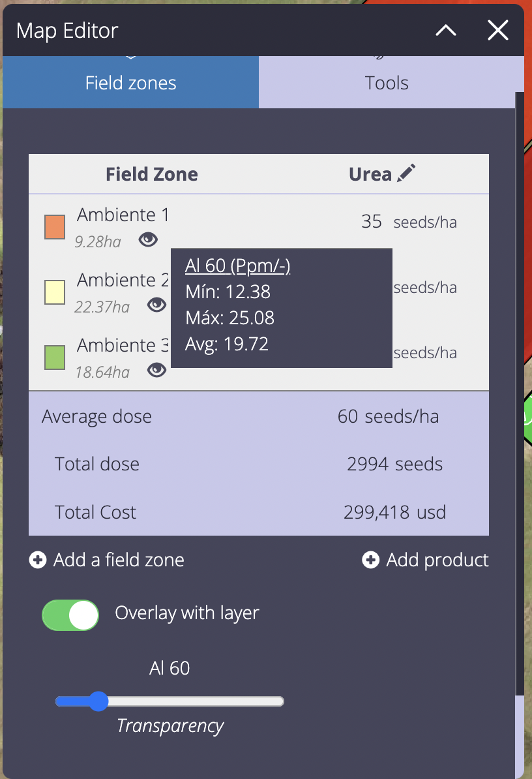Select the Field zones tab
Screen dimensions: 532x779
click(131, 82)
